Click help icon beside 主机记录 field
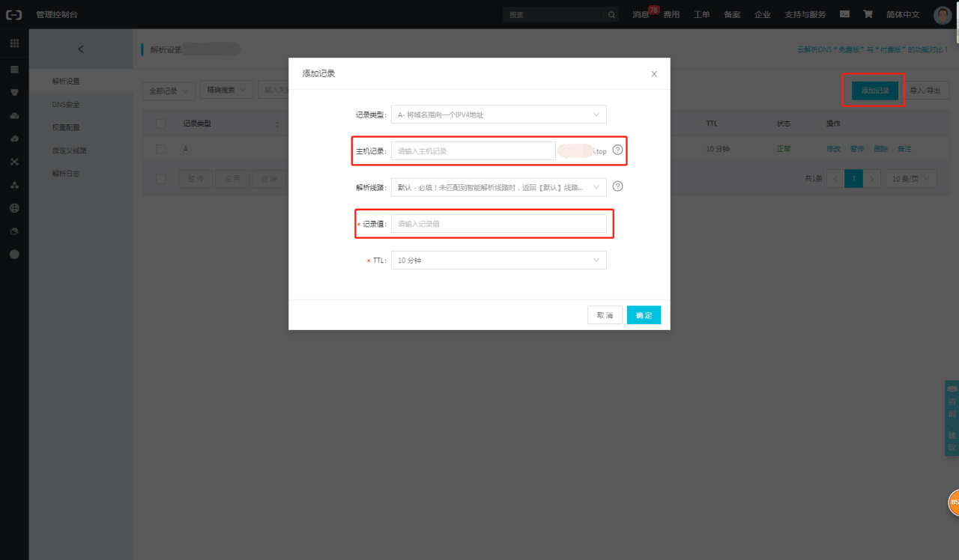The height and width of the screenshot is (560, 959). pos(617,150)
